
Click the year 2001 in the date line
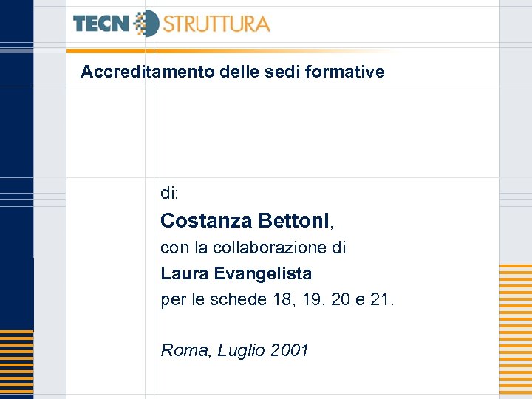[290, 350]
